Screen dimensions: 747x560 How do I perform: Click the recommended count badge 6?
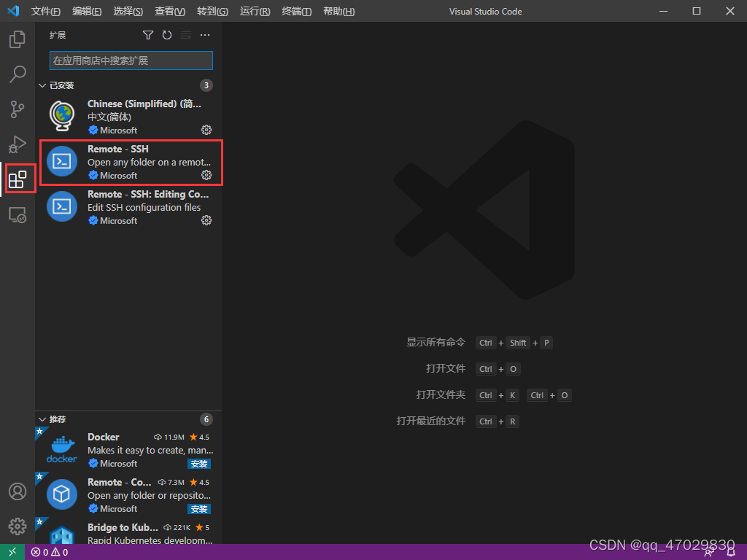(x=206, y=419)
